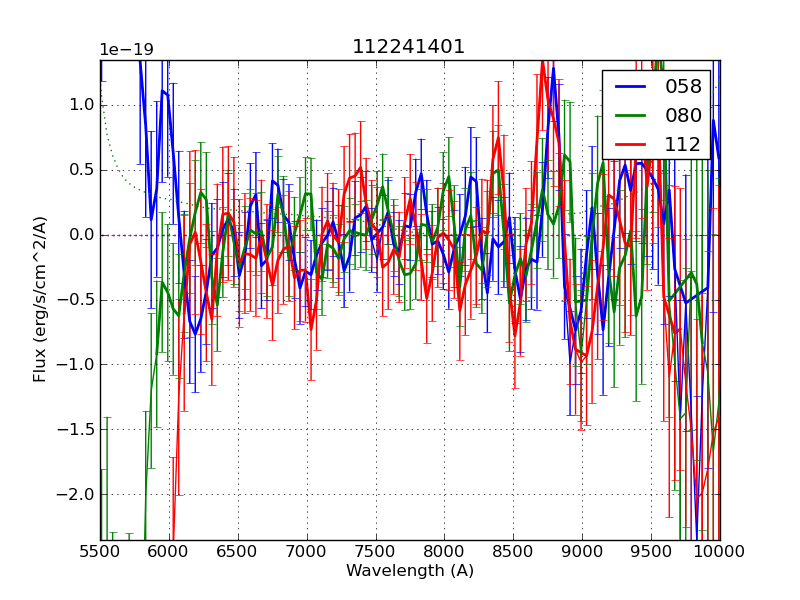Viewport: 800px width, 600px height.
Task: Click the 1e-19 exponent label
Action: (x=126, y=50)
